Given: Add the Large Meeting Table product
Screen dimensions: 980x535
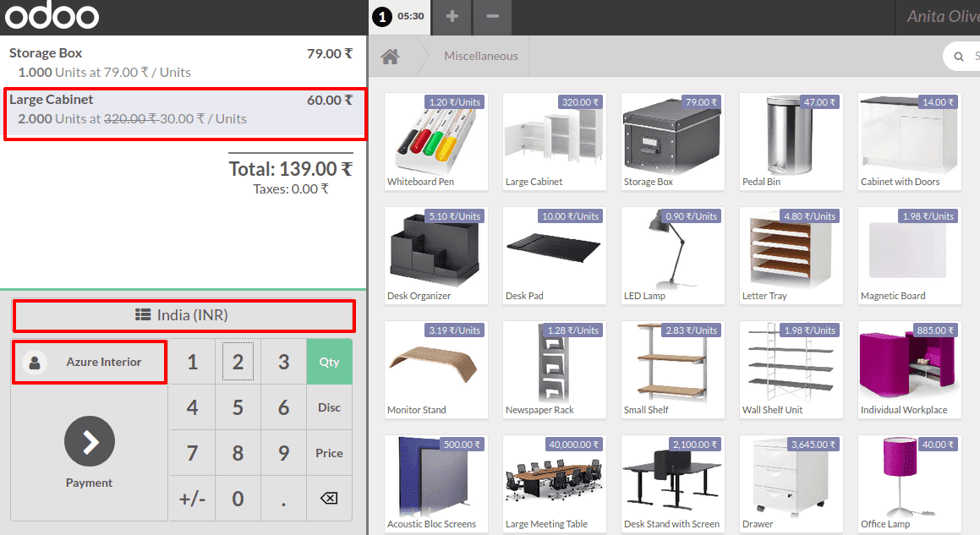Looking at the screenshot, I should (x=555, y=484).
